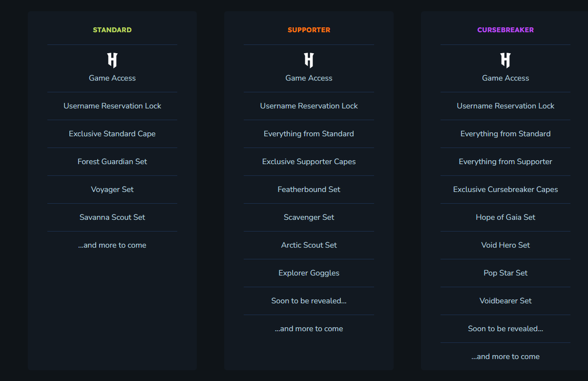Click the Featherbound Set item
The height and width of the screenshot is (381, 588).
tap(309, 190)
